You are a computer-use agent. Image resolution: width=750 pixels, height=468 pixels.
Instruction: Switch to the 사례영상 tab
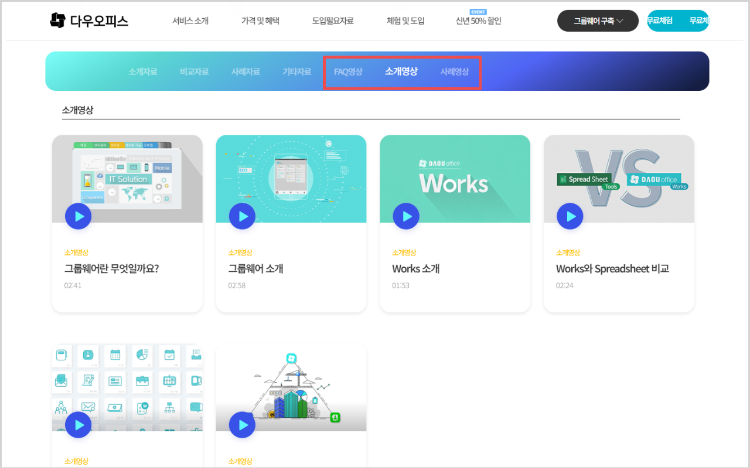(454, 72)
